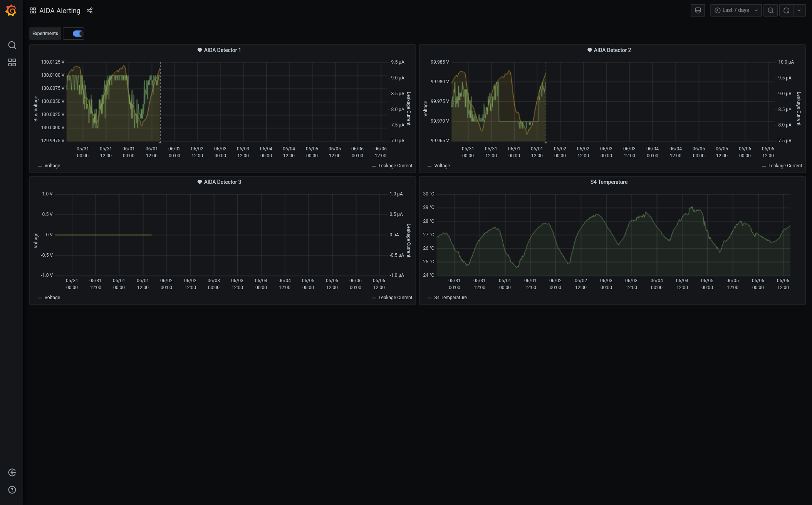Cycle view mode with monitor icon

[x=698, y=10]
